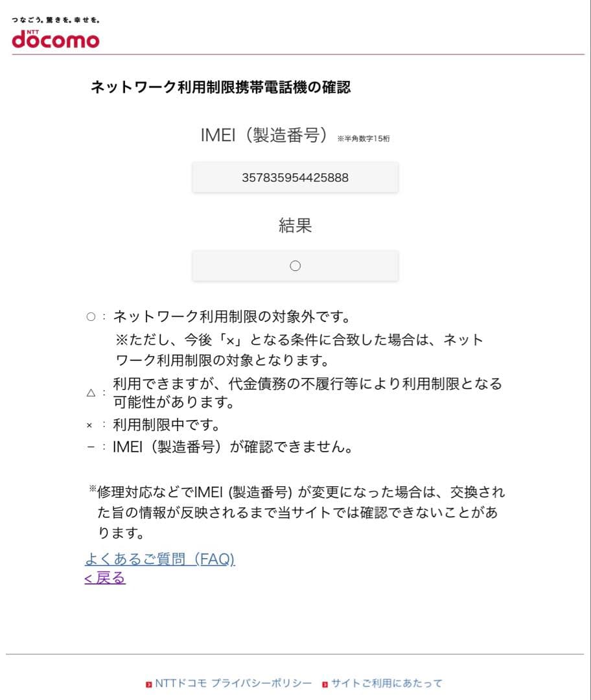This screenshot has width=591, height=700.
Task: Click the result field showing the circle
Action: point(295,266)
